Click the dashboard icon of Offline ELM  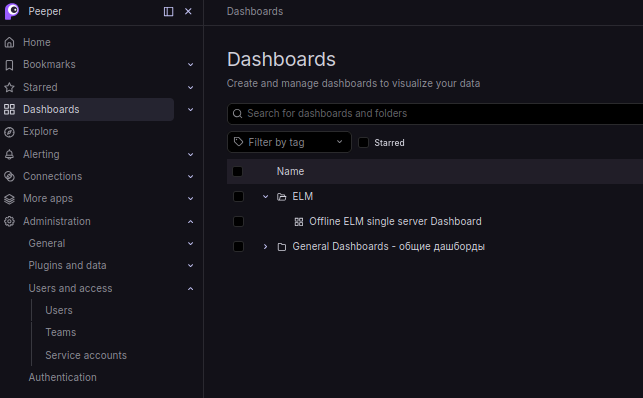point(299,222)
